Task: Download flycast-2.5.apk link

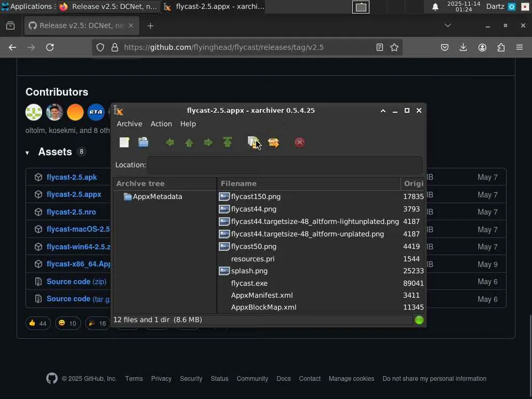Action: [x=72, y=177]
